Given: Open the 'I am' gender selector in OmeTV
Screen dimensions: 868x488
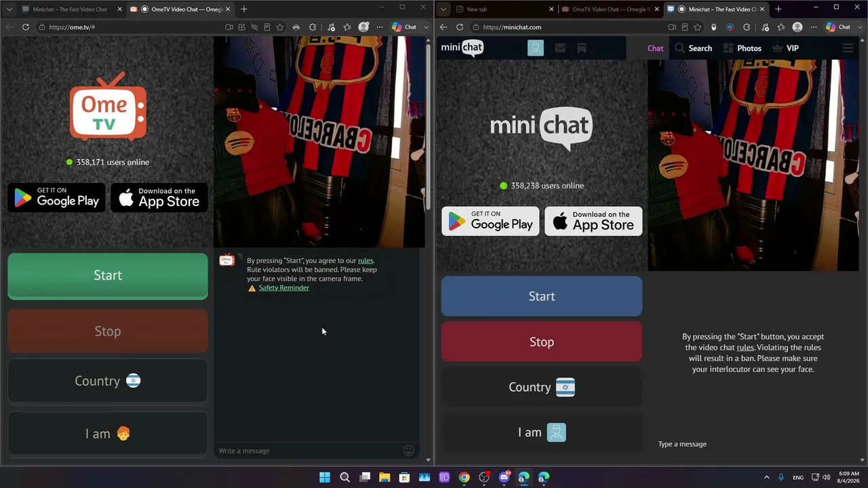Looking at the screenshot, I should pyautogui.click(x=108, y=434).
